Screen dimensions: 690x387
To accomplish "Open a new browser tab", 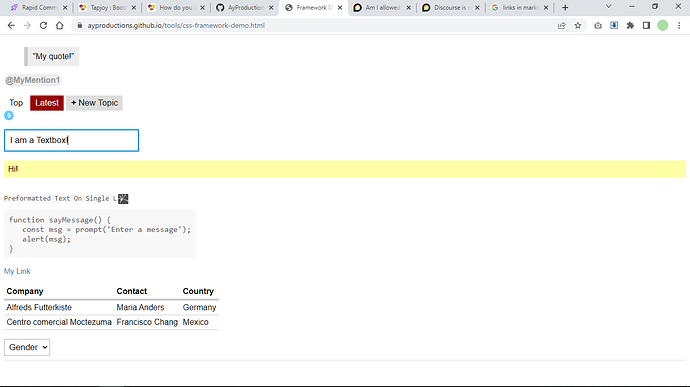I will [565, 7].
